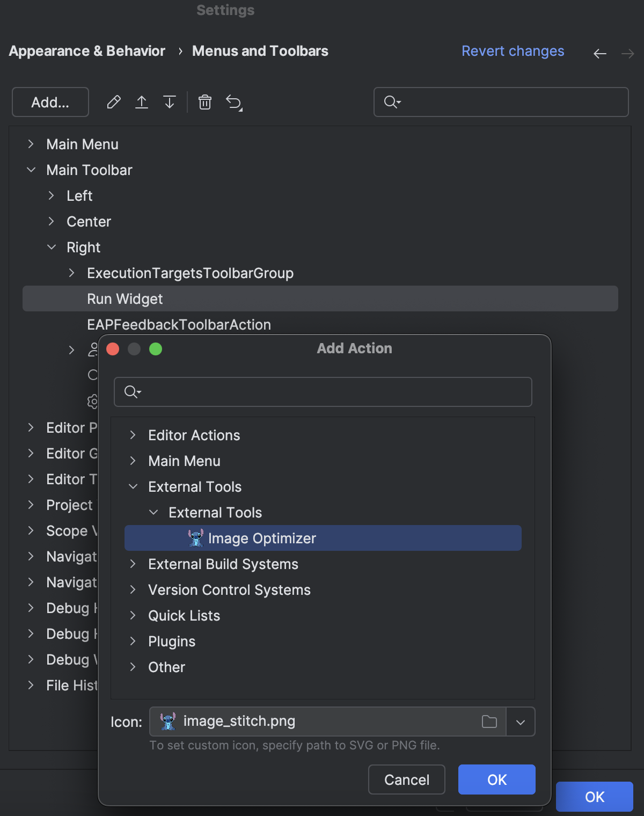Expand the ExecutionTargetsToolbarGroup node
This screenshot has height=816, width=644.
[x=71, y=273]
